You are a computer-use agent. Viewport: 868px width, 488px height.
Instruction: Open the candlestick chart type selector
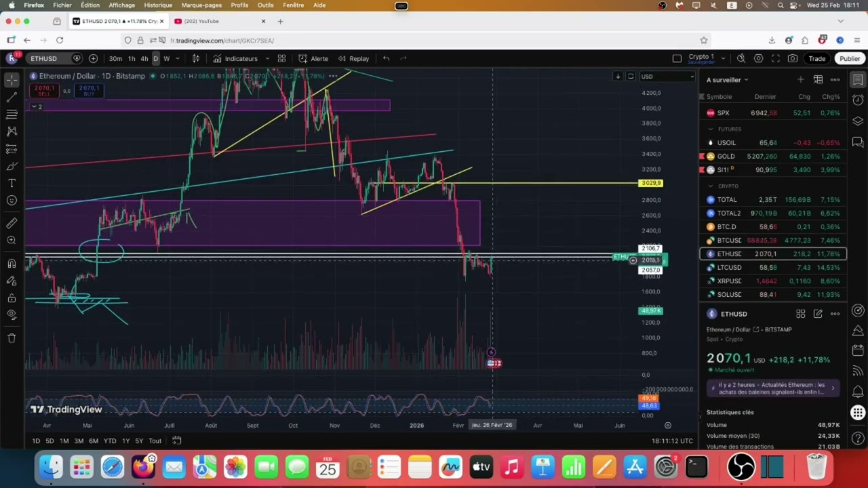click(196, 58)
